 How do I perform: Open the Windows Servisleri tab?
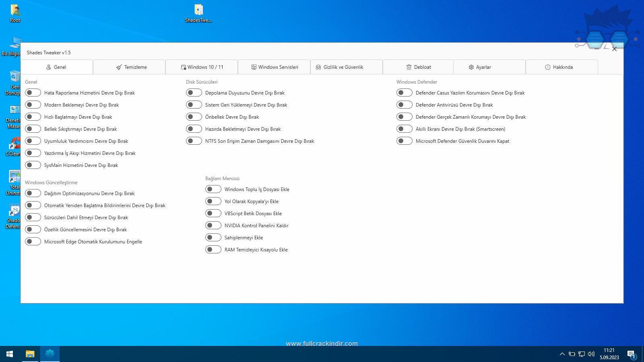click(274, 67)
